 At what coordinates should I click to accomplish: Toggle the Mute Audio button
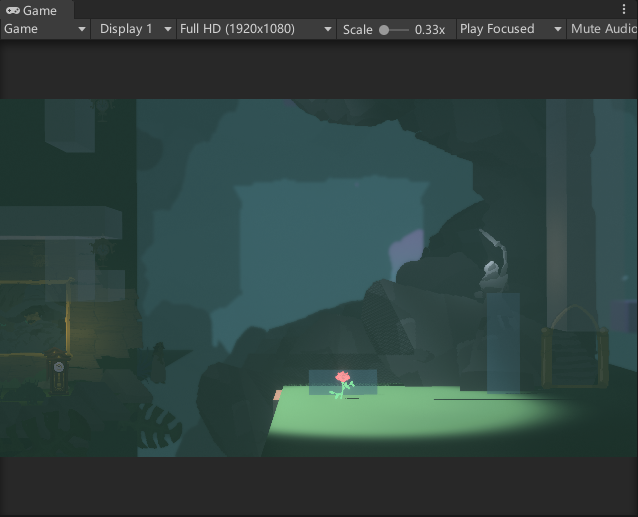[x=603, y=29]
